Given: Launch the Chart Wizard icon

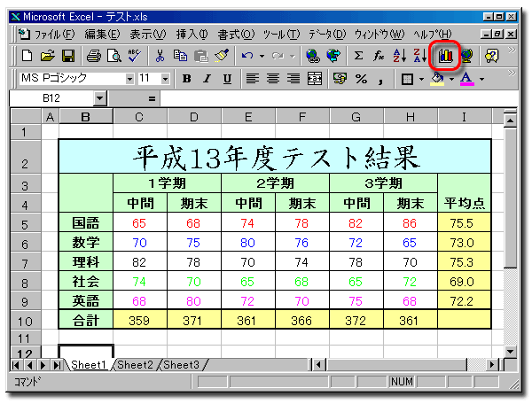Looking at the screenshot, I should click(445, 56).
